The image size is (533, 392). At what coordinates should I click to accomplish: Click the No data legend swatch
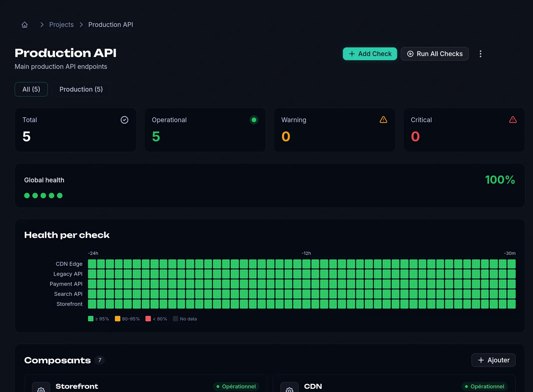tap(176, 319)
